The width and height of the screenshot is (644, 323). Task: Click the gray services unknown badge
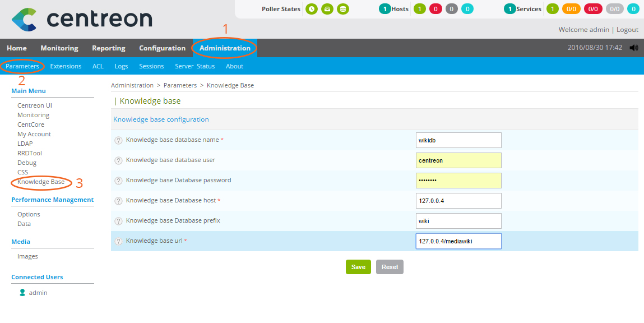[x=614, y=8]
